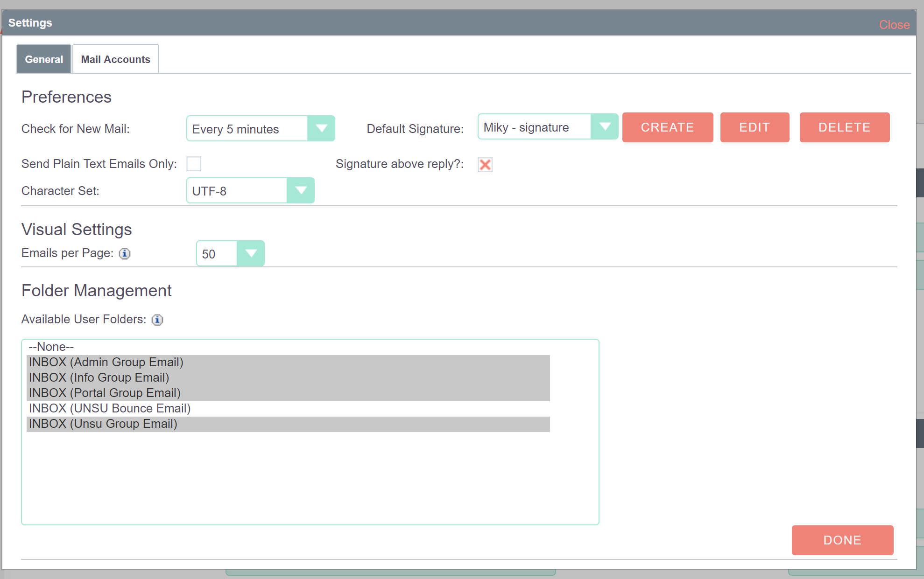Open Check for New Mail dropdown
The height and width of the screenshot is (579, 924).
(321, 128)
